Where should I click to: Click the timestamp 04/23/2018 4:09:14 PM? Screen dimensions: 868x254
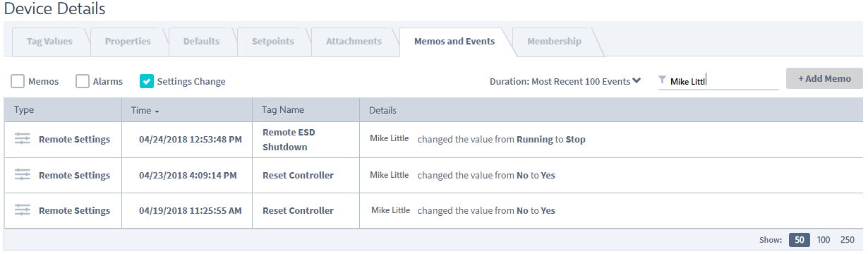[188, 175]
